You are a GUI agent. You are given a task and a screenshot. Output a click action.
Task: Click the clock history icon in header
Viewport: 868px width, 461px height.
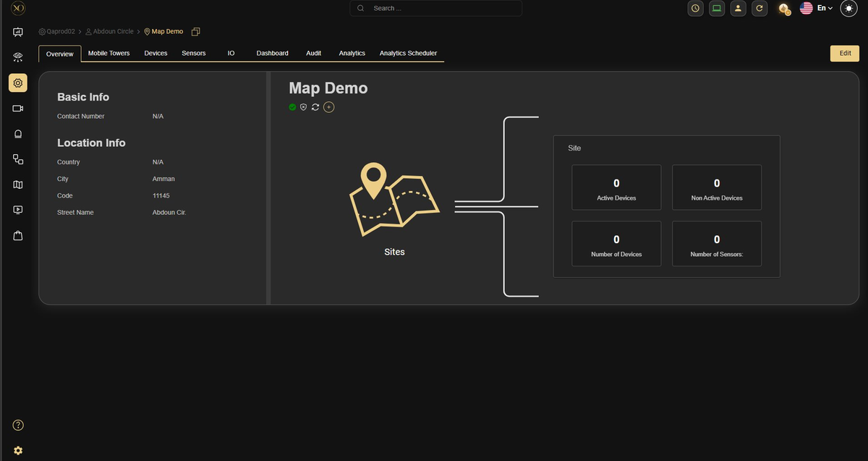click(x=695, y=9)
